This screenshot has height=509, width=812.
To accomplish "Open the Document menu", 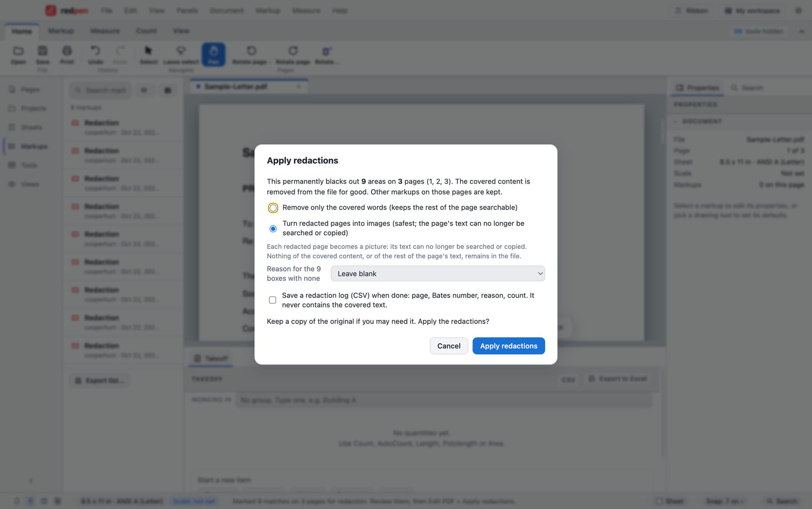I will pos(227,11).
